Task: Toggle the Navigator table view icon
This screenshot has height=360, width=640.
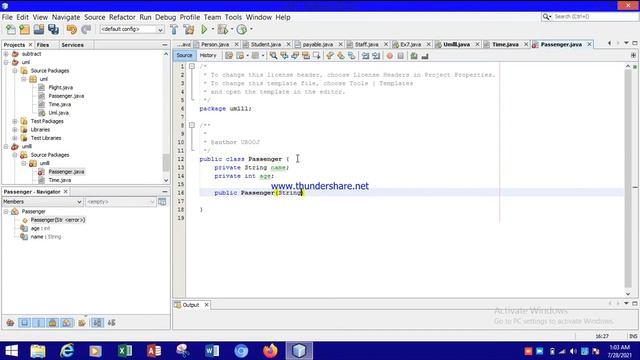Action: (x=162, y=202)
